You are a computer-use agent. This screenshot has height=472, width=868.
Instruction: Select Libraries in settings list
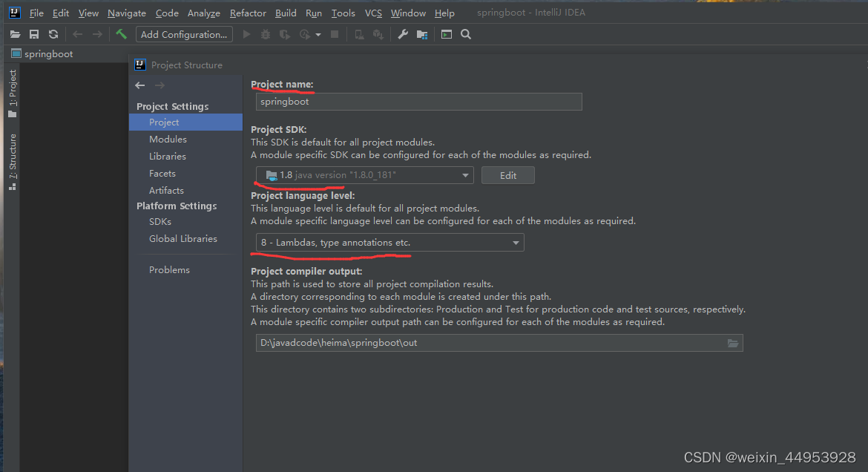[186, 157]
